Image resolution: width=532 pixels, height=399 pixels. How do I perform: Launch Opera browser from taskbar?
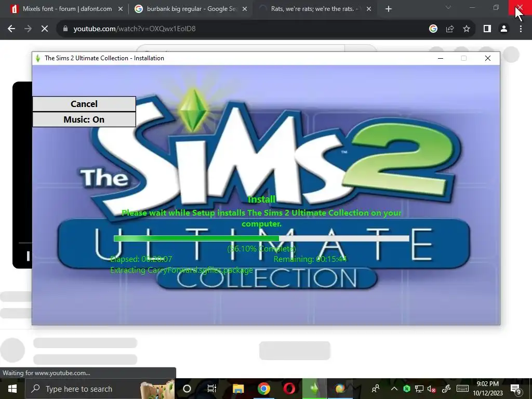point(289,389)
